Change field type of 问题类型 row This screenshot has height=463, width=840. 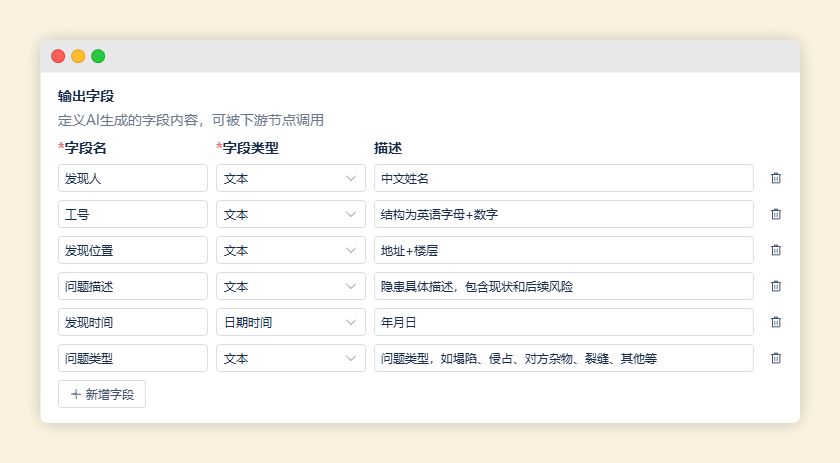pos(290,358)
